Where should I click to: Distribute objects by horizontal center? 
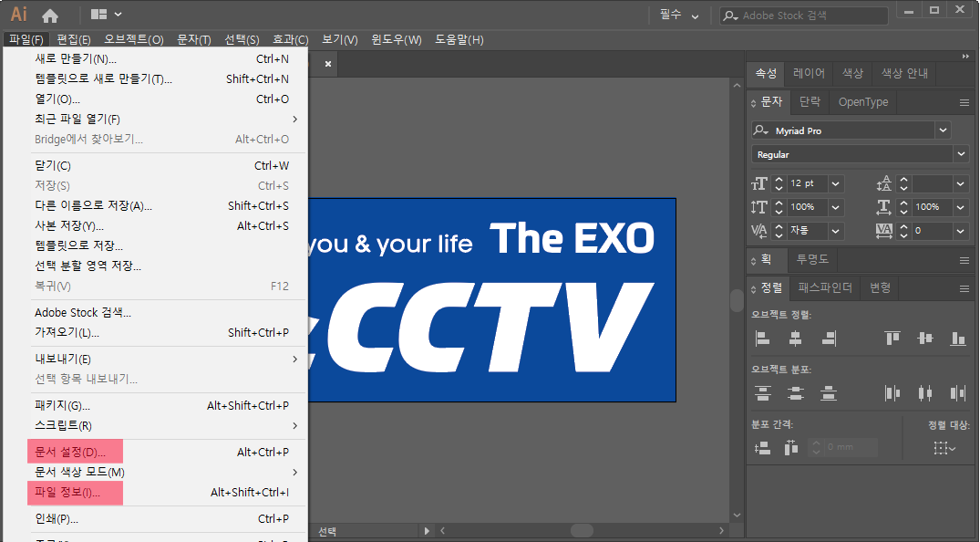point(925,393)
